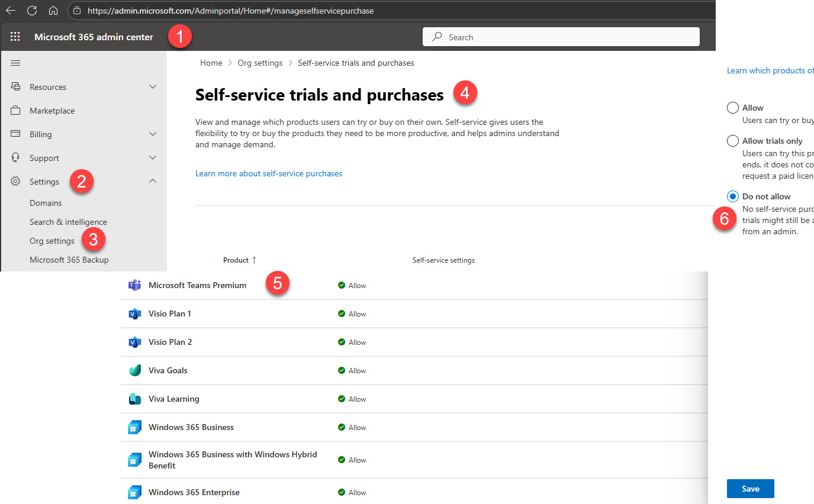This screenshot has width=814, height=504.
Task: Click the Support headset icon
Action: tap(16, 157)
